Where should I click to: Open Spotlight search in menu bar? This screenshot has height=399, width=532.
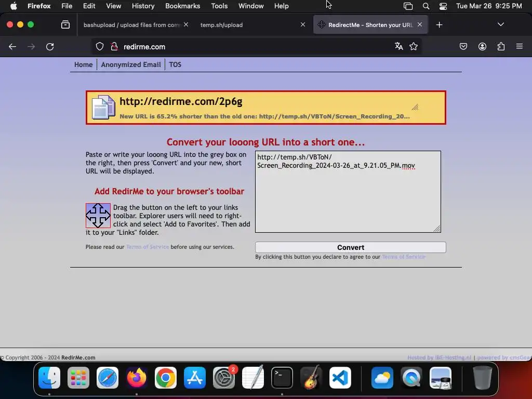(x=426, y=6)
